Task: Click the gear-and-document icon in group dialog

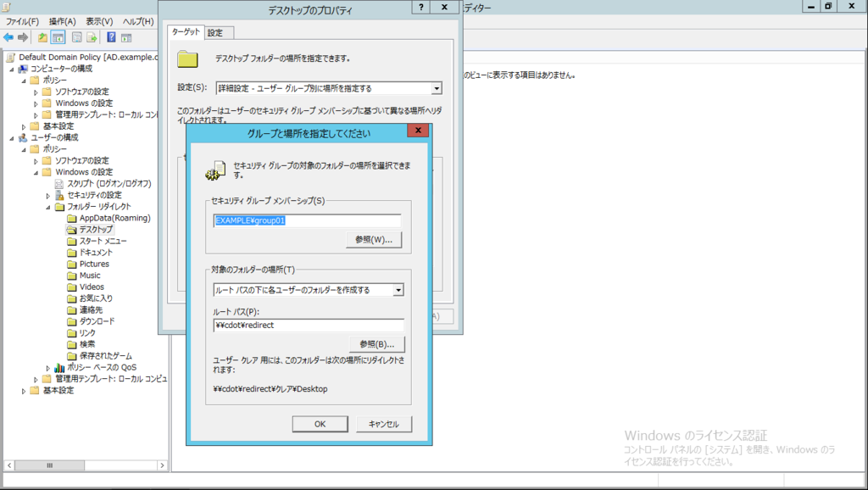Action: [x=215, y=170]
